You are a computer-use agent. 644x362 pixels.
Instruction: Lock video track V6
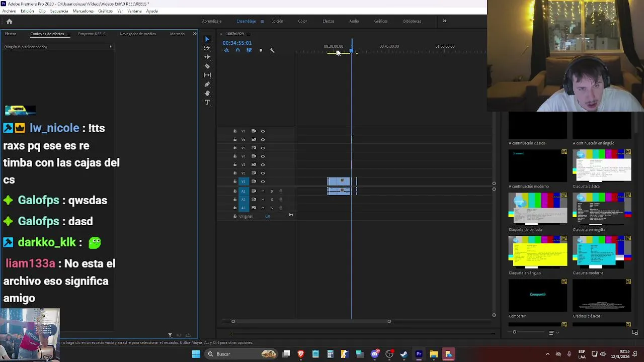click(235, 139)
